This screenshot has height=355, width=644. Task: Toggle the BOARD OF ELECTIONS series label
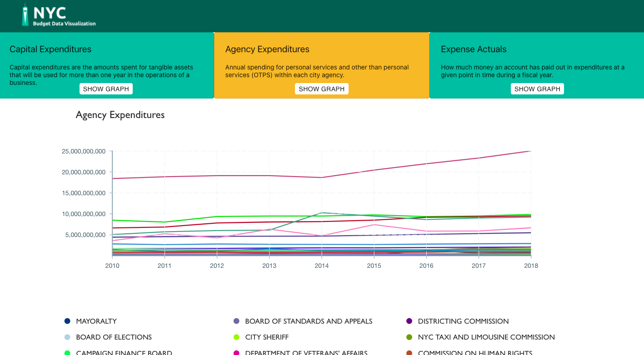114,337
